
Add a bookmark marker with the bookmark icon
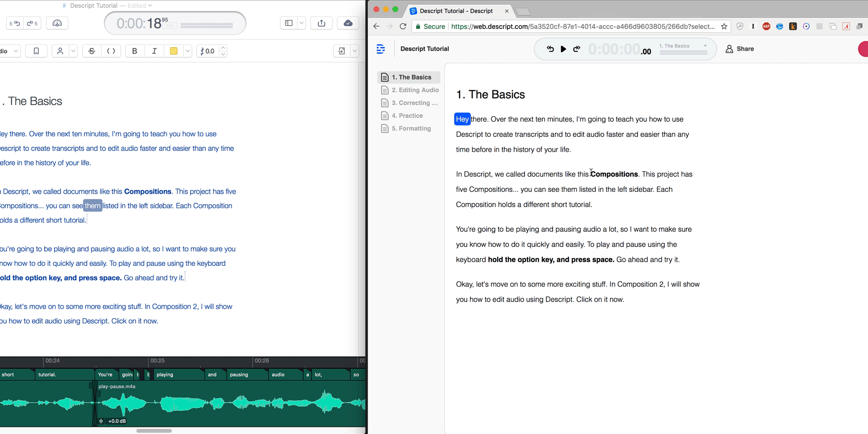[x=36, y=51]
